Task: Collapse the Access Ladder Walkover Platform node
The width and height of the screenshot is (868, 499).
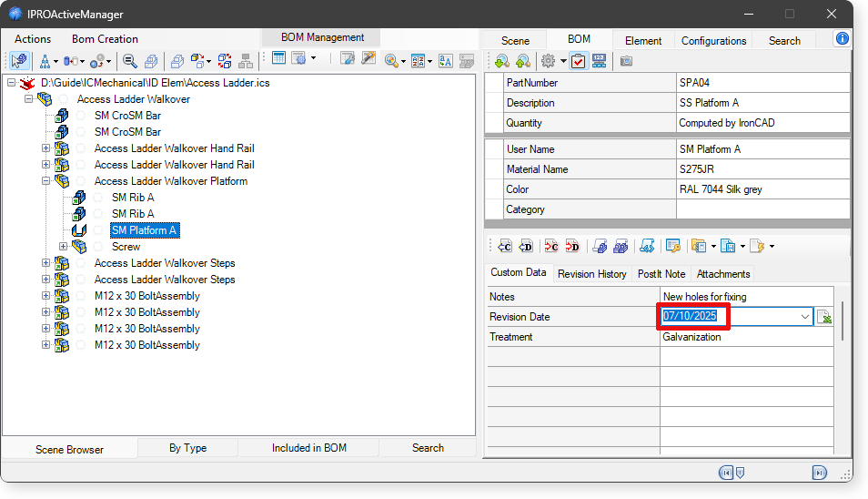Action: 45,181
